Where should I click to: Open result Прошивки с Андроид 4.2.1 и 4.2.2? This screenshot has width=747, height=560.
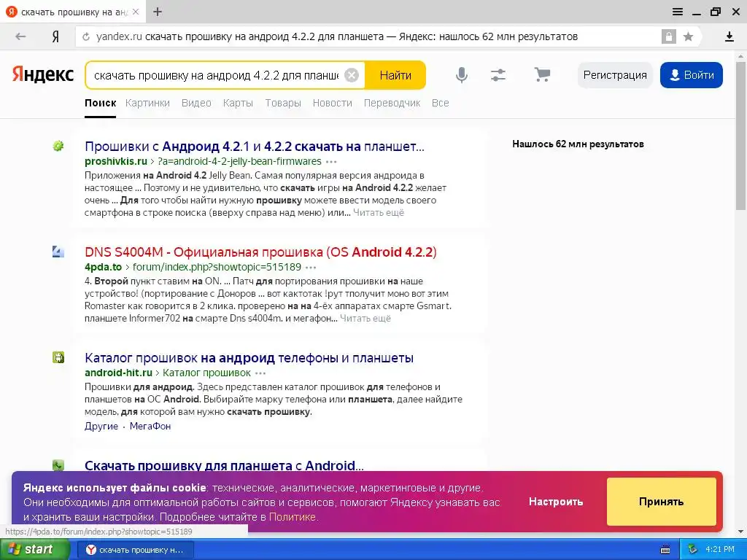click(x=255, y=146)
